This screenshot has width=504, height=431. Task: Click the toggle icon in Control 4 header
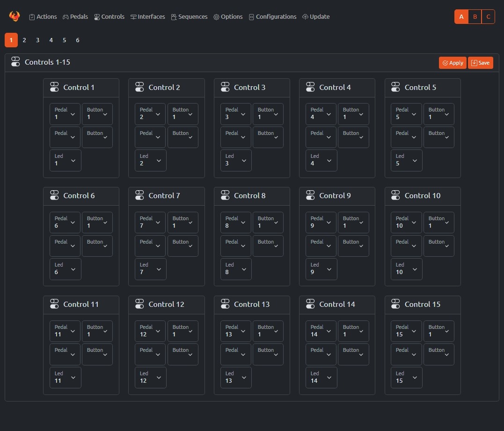(310, 87)
